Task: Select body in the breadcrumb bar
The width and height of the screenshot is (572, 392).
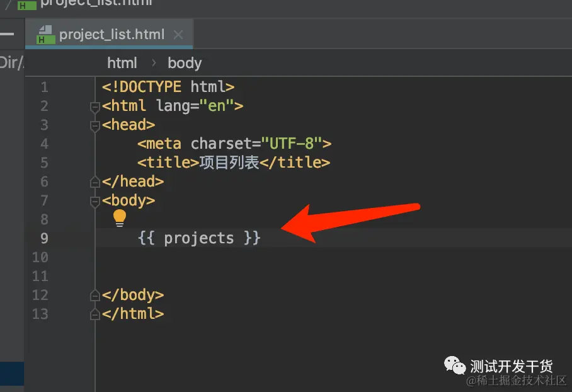Action: 185,63
